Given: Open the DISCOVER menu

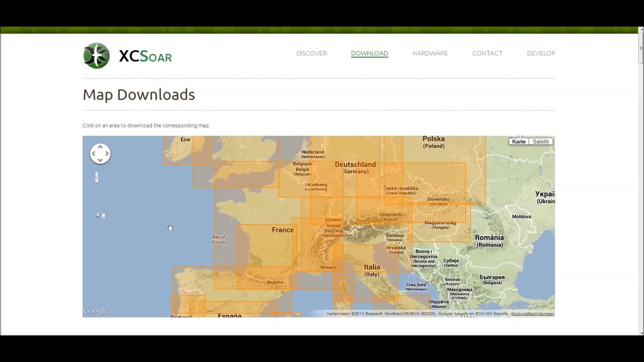Looking at the screenshot, I should click(311, 53).
